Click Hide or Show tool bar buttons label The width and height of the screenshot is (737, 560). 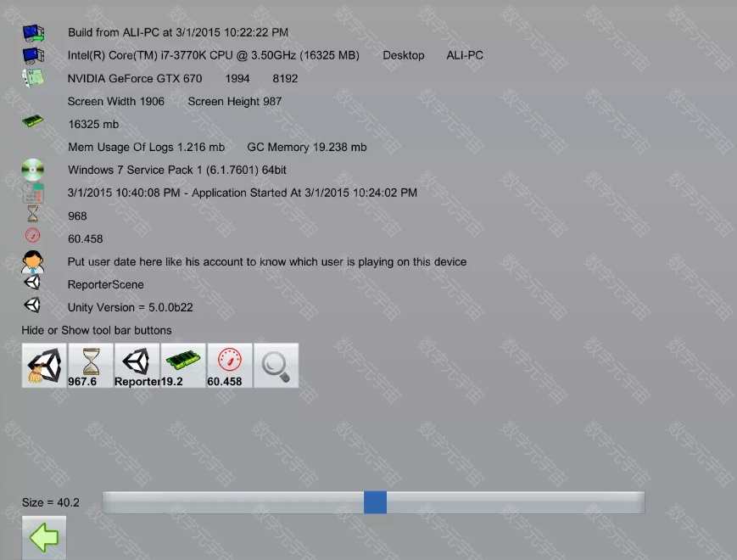(97, 330)
